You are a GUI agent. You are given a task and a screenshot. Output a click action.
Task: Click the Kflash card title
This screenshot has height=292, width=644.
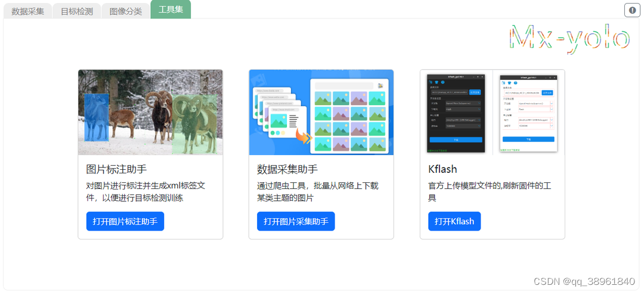point(442,169)
